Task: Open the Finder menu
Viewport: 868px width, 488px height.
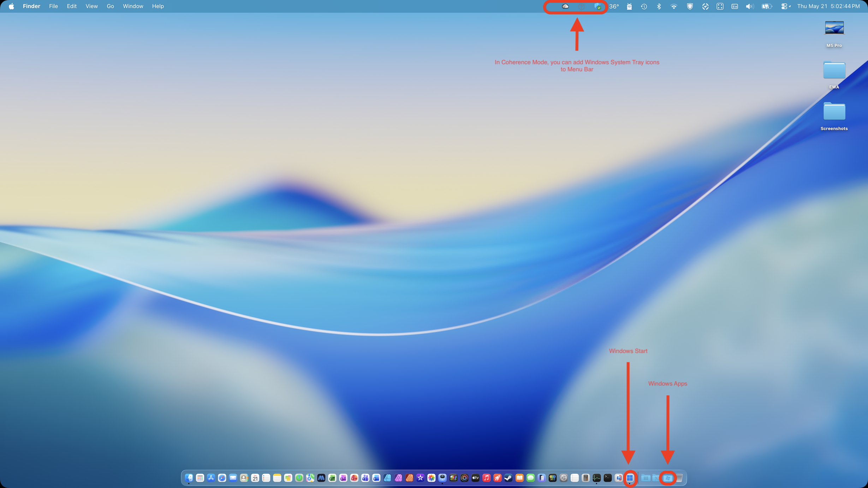Action: click(x=31, y=6)
